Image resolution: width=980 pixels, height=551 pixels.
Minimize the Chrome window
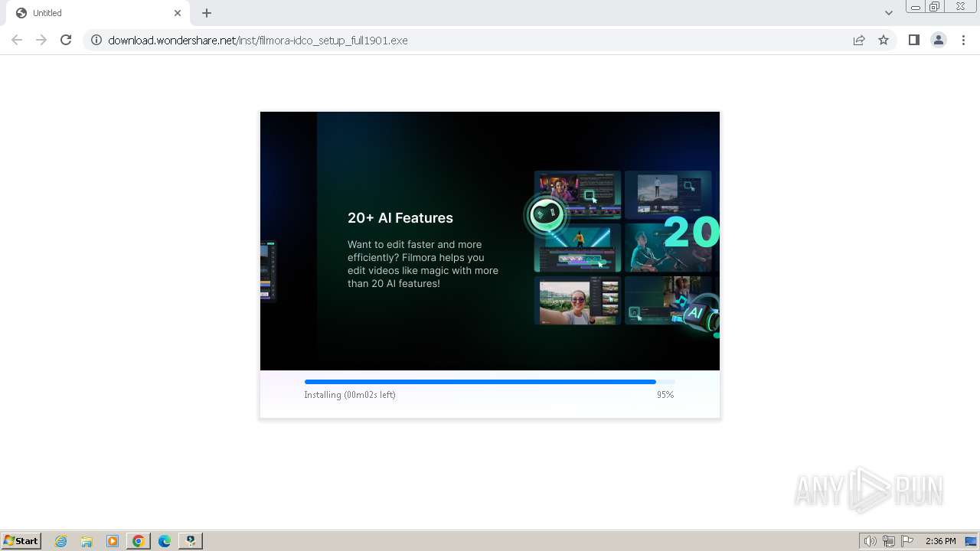click(x=915, y=7)
